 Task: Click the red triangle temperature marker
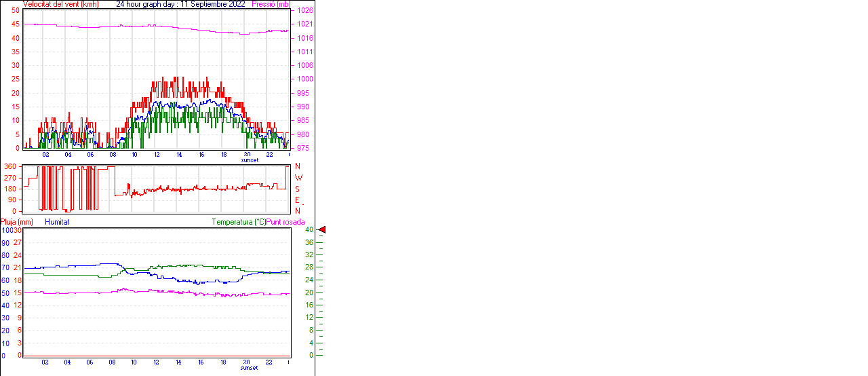[322, 230]
